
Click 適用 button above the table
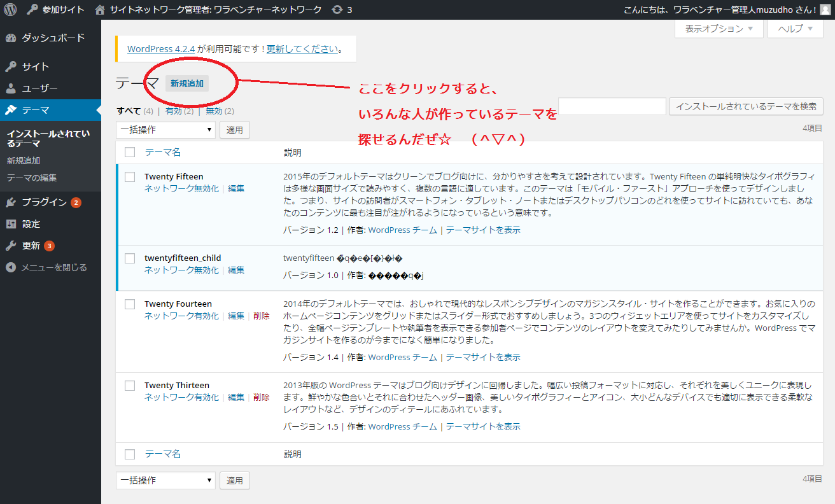[235, 130]
